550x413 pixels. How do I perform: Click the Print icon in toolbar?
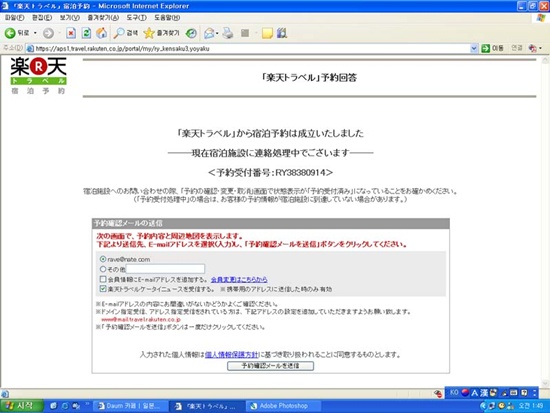228,33
